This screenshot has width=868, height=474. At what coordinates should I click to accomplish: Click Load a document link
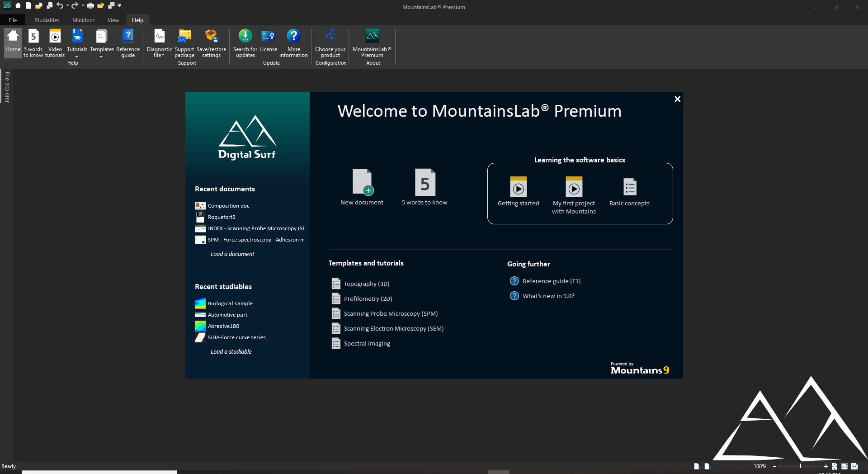232,254
